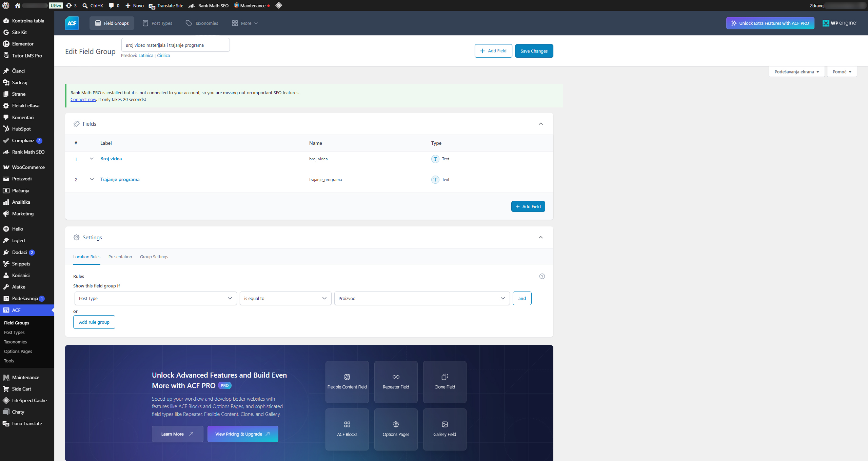
Task: Switch to Taxonomies tab in ACF header
Action: (202, 23)
